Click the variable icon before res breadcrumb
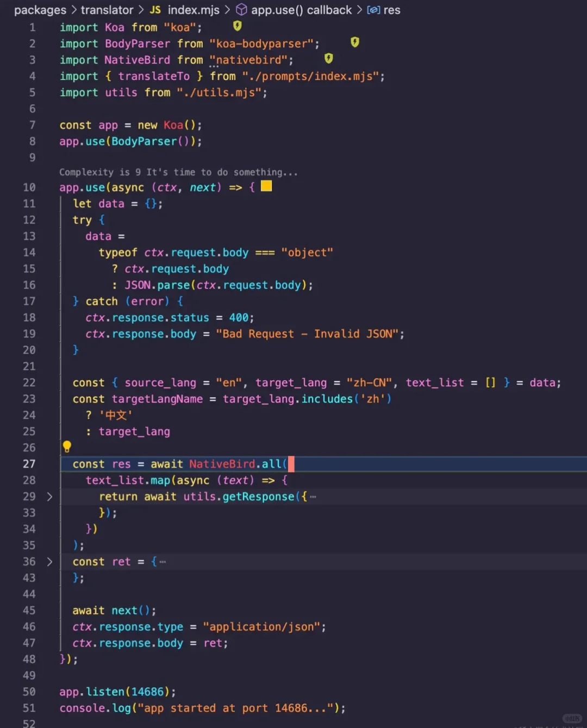This screenshot has height=728, width=587. [x=373, y=10]
